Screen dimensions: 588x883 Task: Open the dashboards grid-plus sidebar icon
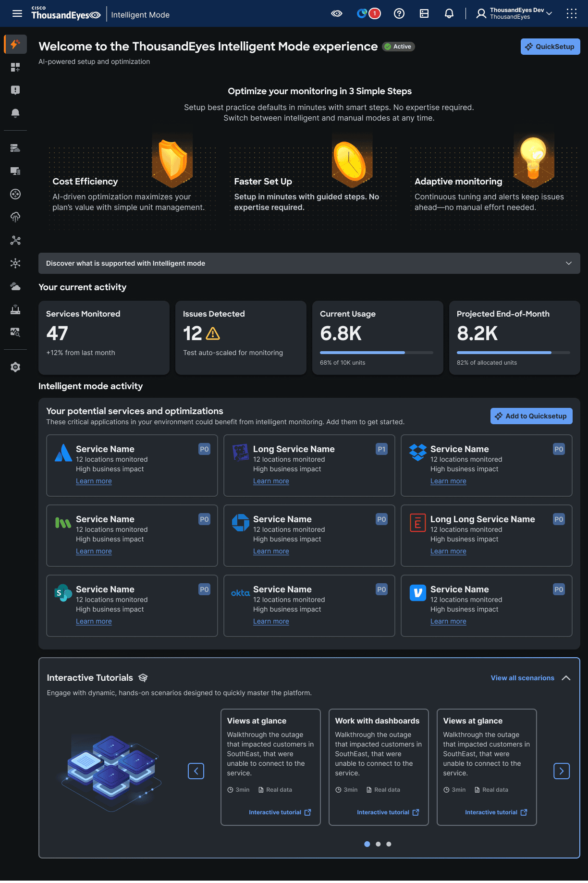tap(15, 67)
